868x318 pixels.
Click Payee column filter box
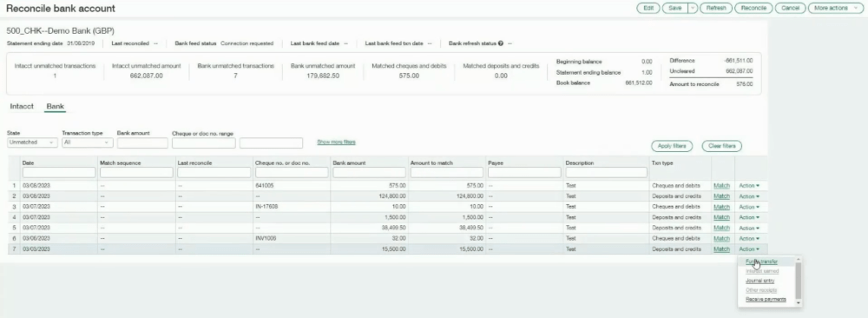pos(524,173)
